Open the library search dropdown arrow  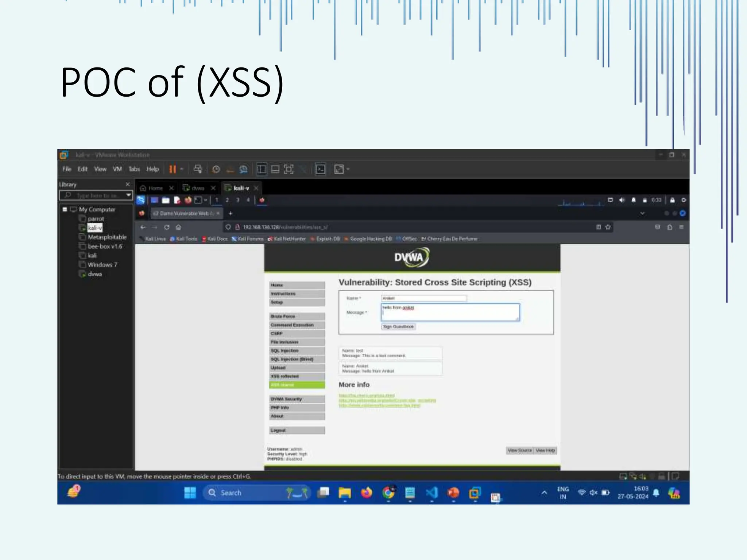click(x=128, y=195)
